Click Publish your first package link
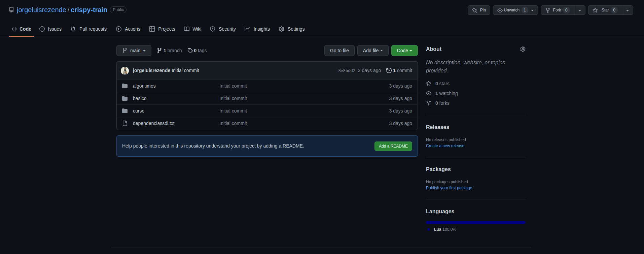Screen dimensions: 644x254 (x=449, y=188)
